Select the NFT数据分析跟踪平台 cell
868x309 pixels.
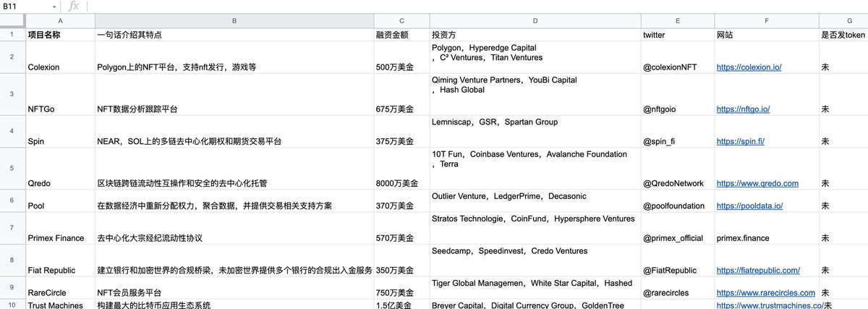tap(234, 94)
